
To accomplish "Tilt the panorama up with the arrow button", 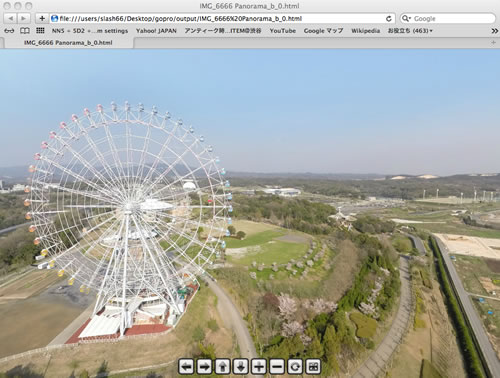I will click(x=223, y=367).
